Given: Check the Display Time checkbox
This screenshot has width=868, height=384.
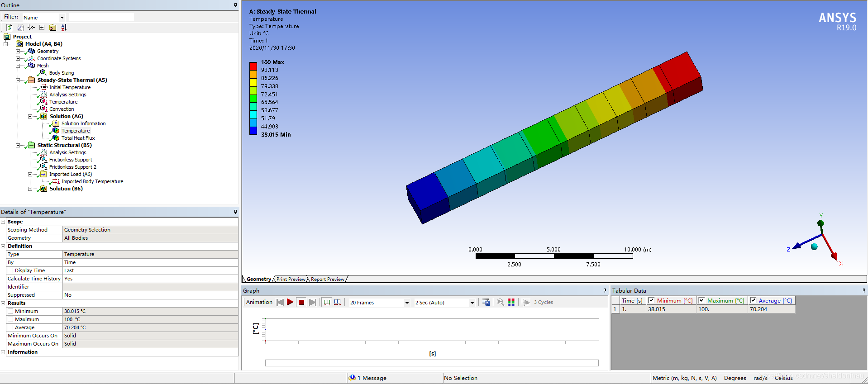Looking at the screenshot, I should [x=10, y=270].
